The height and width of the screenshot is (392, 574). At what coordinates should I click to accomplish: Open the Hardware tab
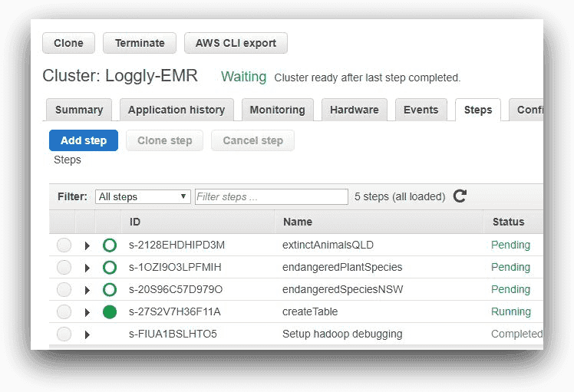pos(354,110)
